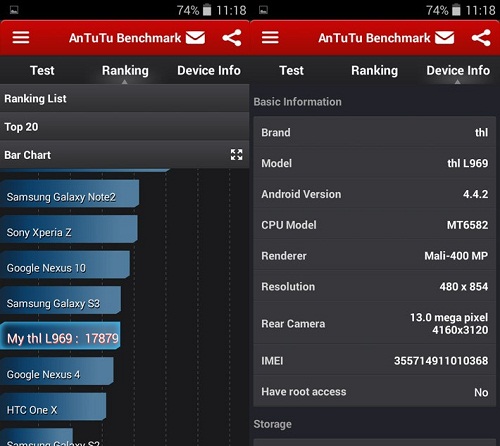Tap Rear Camera row with 13.0 mega pixel
Viewport: 500px width, 446px height.
374,323
